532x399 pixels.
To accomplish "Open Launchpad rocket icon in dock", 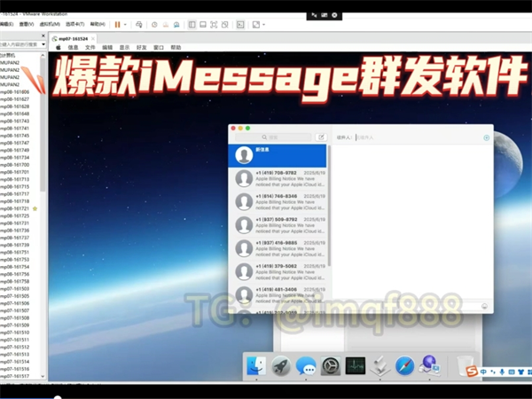I will click(x=281, y=365).
